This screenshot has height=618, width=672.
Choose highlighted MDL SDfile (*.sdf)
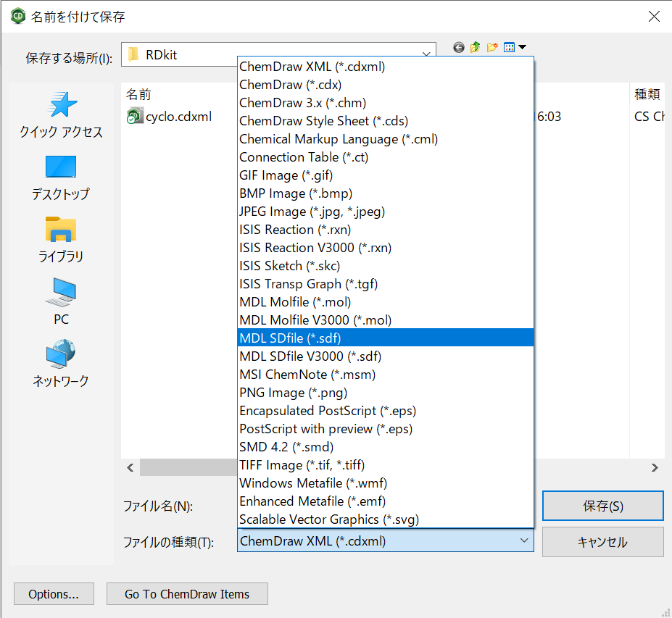click(x=385, y=338)
